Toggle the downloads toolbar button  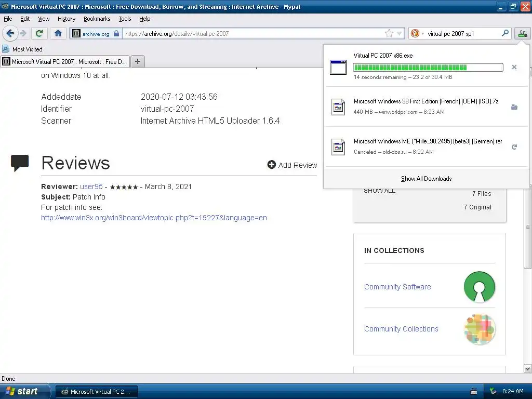tap(522, 33)
